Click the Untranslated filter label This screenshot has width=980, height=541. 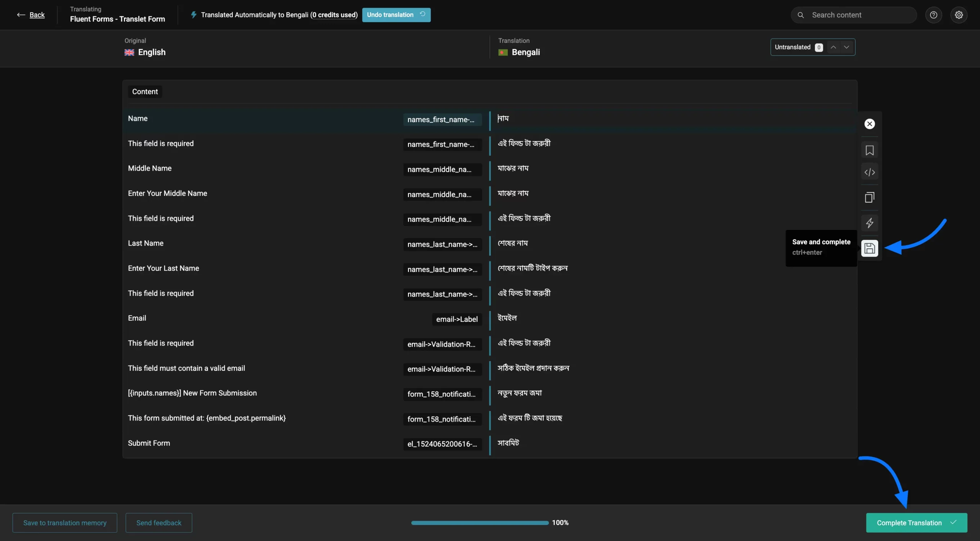tap(792, 47)
